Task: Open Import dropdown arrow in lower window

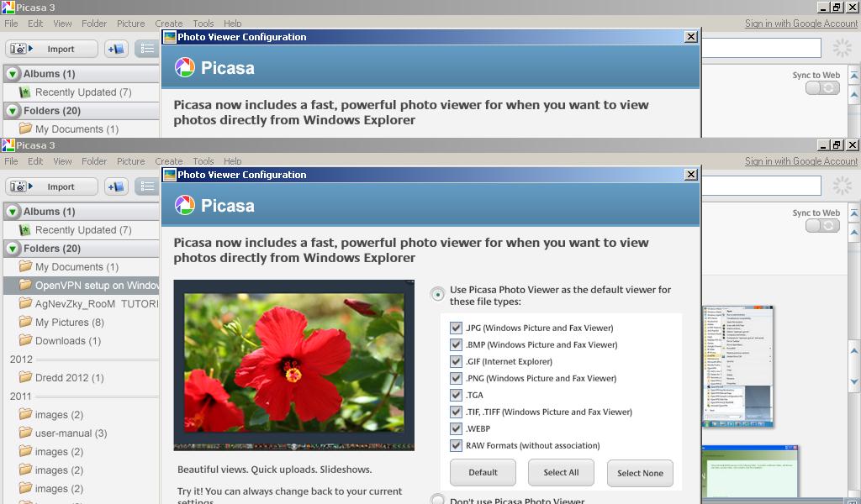Action: (31, 186)
